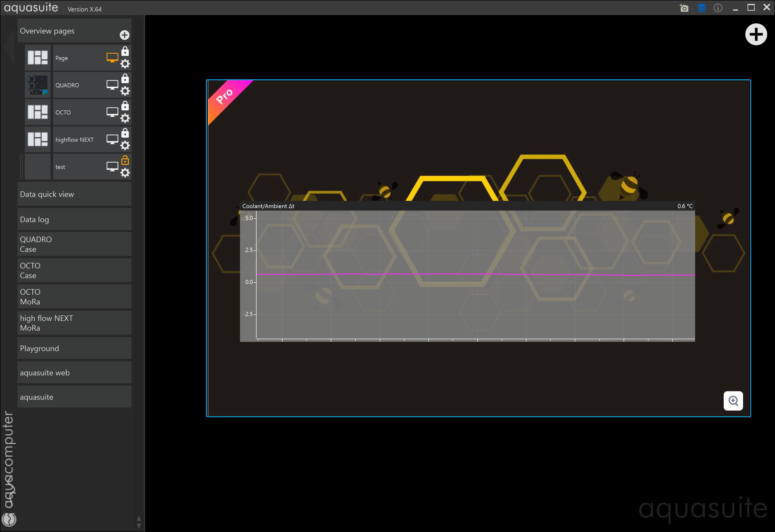Click the blue layers icon in title bar
775x532 pixels.
pos(701,8)
